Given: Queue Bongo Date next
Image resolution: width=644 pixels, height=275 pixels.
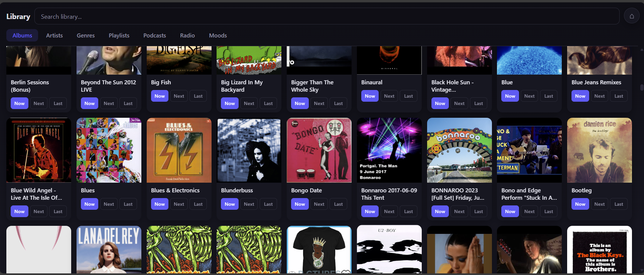Looking at the screenshot, I should 319,204.
